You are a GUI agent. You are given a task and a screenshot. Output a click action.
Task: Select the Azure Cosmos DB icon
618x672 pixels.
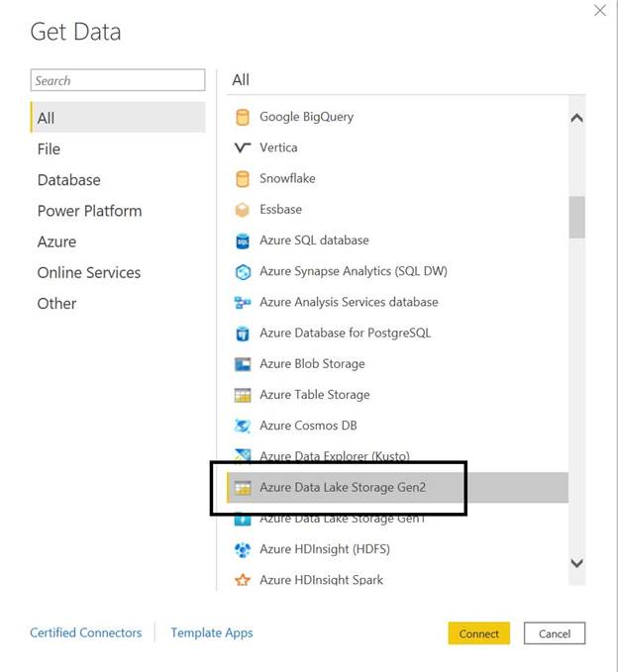click(243, 426)
